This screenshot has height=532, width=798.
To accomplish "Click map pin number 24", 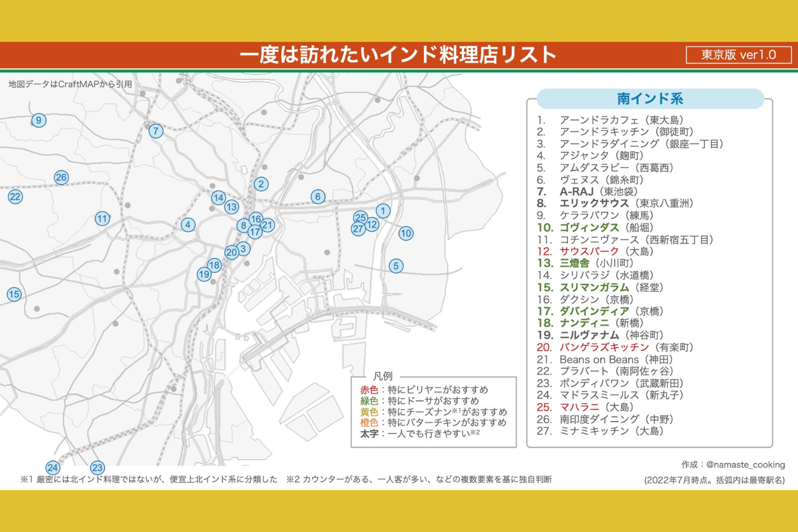I will 52,468.
